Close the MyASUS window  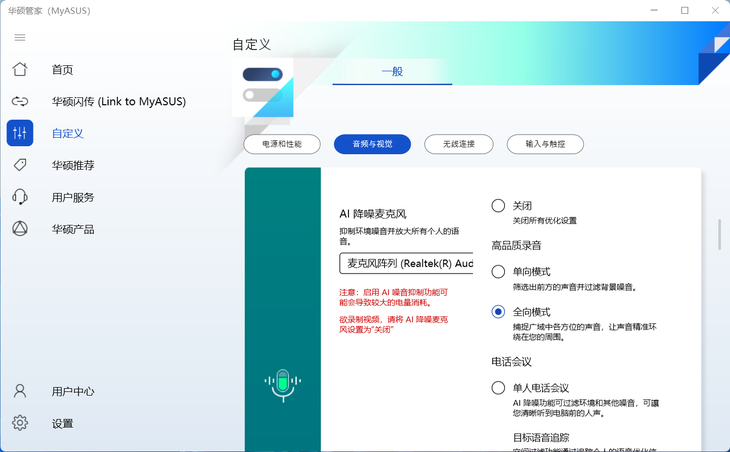pyautogui.click(x=715, y=10)
